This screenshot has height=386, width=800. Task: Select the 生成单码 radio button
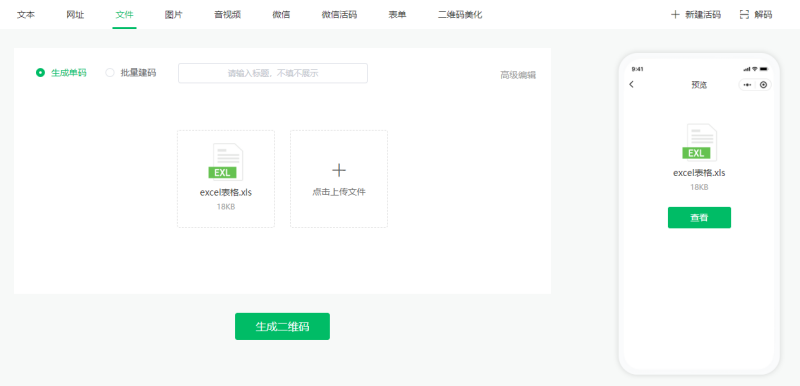click(x=40, y=73)
